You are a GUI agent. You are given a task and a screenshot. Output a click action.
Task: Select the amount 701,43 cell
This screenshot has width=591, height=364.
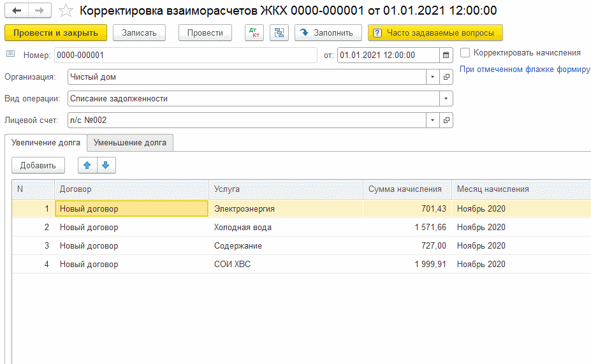pyautogui.click(x=407, y=208)
